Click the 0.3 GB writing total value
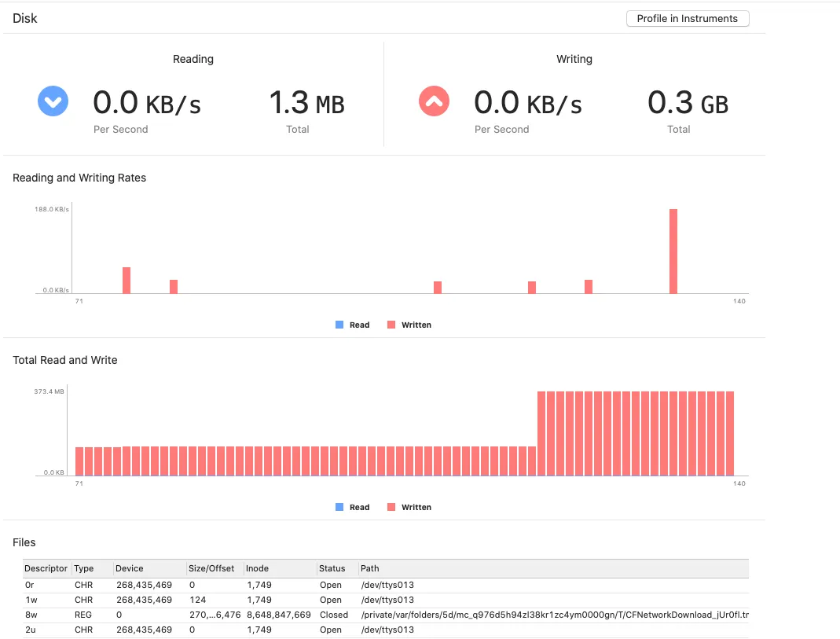840x639 pixels. (688, 102)
